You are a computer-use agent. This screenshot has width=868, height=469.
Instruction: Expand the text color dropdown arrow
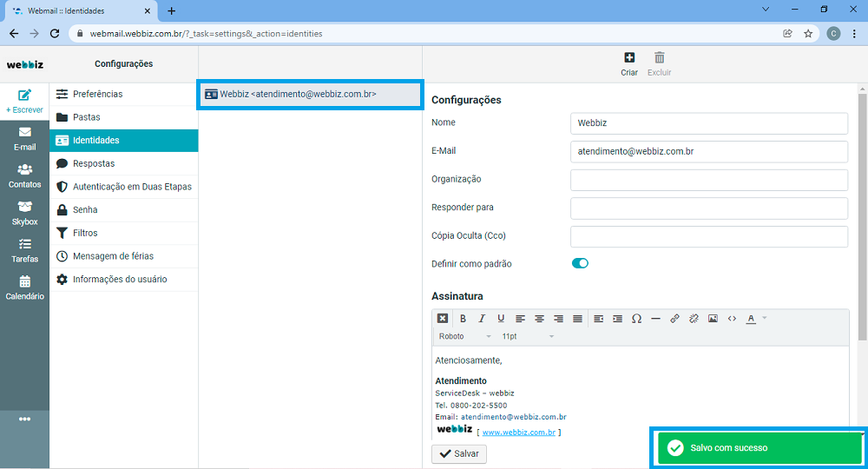[764, 319]
